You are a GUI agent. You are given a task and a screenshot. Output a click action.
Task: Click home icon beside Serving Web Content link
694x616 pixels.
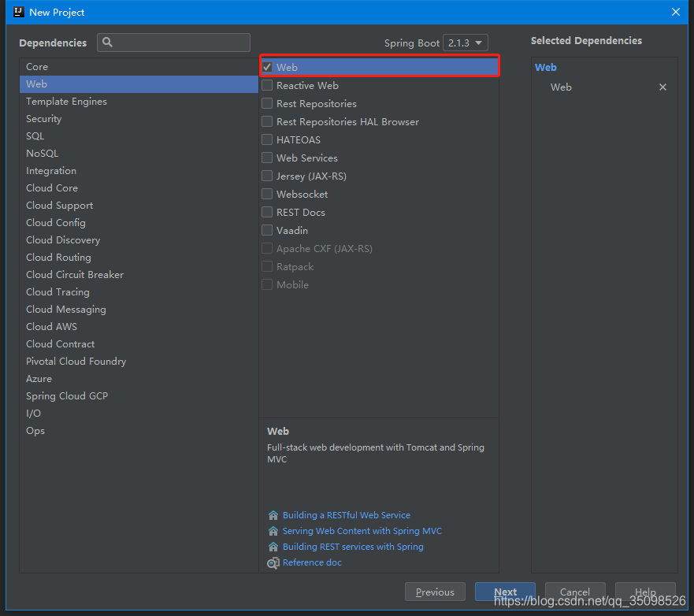coord(273,531)
